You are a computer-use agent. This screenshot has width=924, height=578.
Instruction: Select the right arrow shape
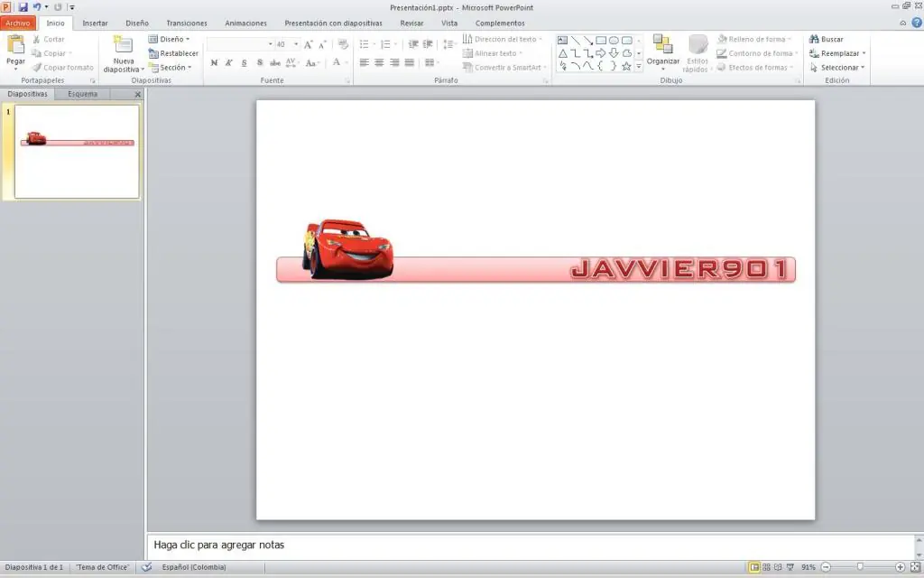click(x=601, y=53)
